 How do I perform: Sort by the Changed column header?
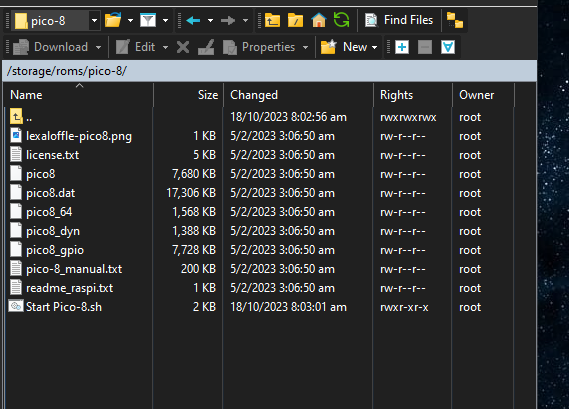298,95
